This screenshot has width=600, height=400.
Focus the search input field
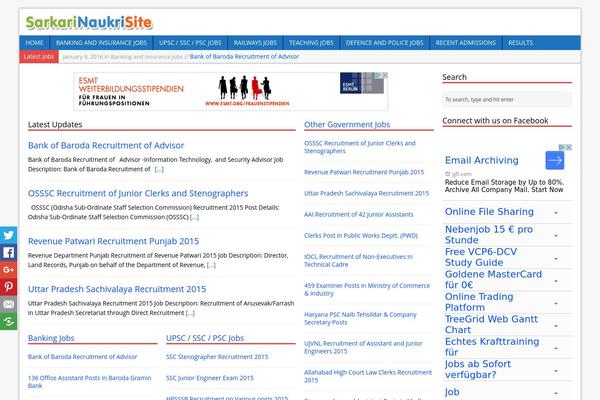507,100
